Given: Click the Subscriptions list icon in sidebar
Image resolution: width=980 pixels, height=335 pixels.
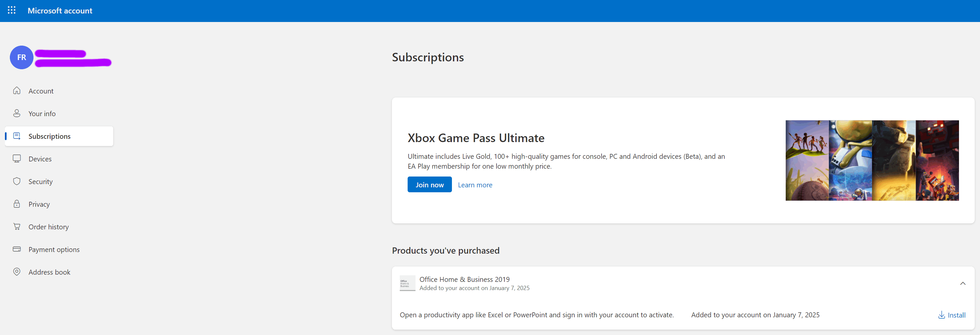Looking at the screenshot, I should pos(17,136).
